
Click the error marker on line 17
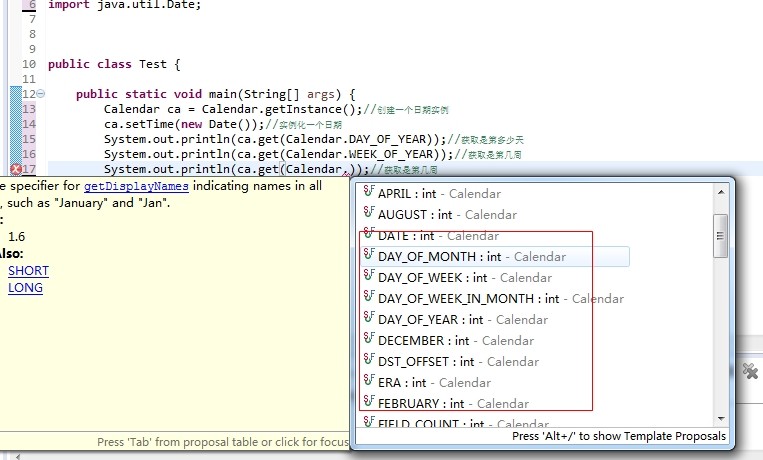click(x=16, y=169)
